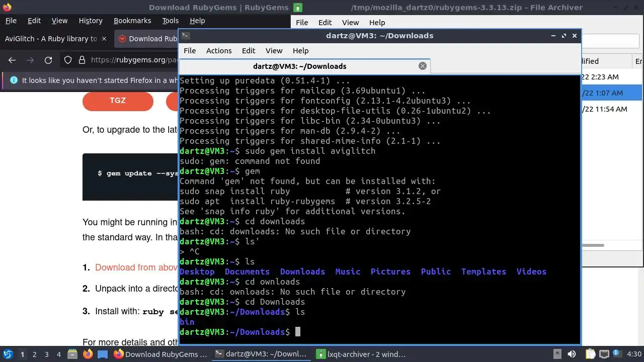Open terminal View menu

click(x=274, y=51)
